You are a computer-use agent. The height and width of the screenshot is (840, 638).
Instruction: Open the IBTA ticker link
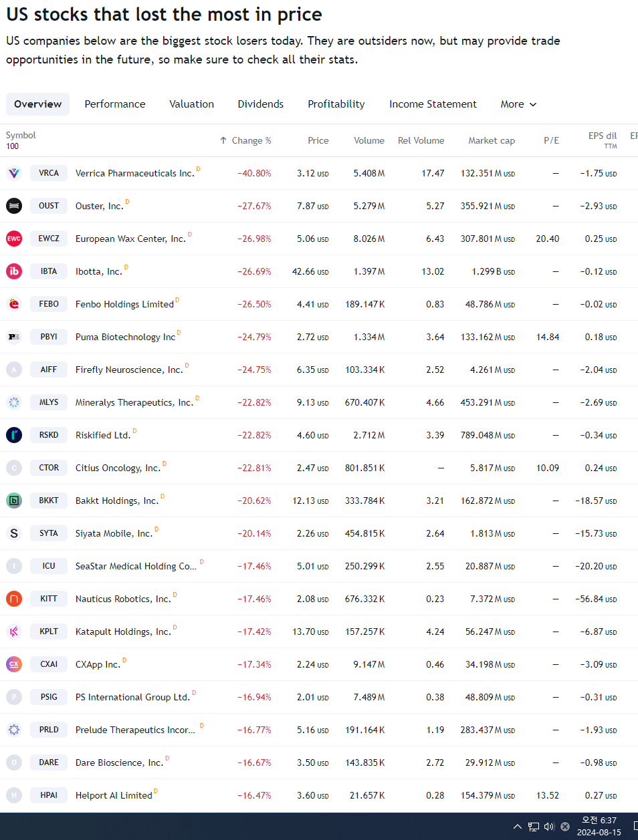[49, 271]
